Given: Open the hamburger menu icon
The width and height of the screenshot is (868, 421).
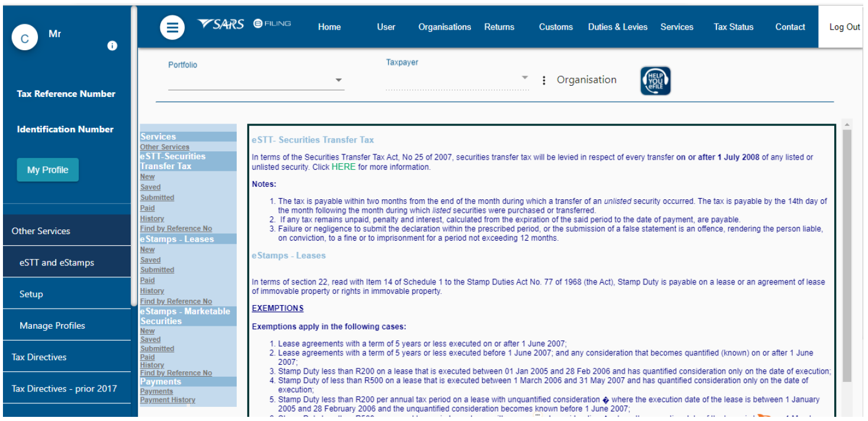Looking at the screenshot, I should click(x=172, y=27).
